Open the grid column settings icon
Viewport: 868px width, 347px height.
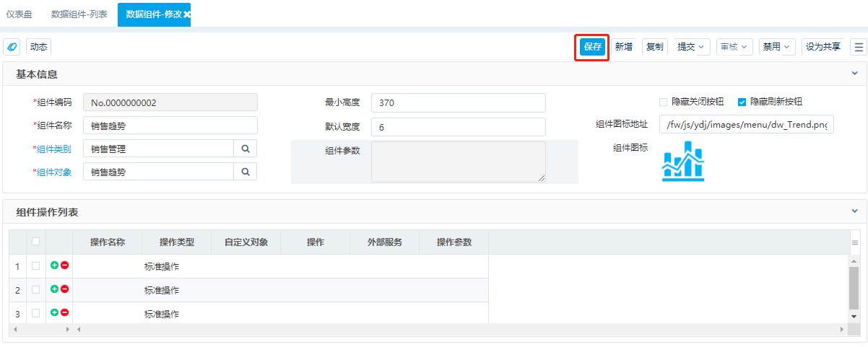tap(855, 242)
